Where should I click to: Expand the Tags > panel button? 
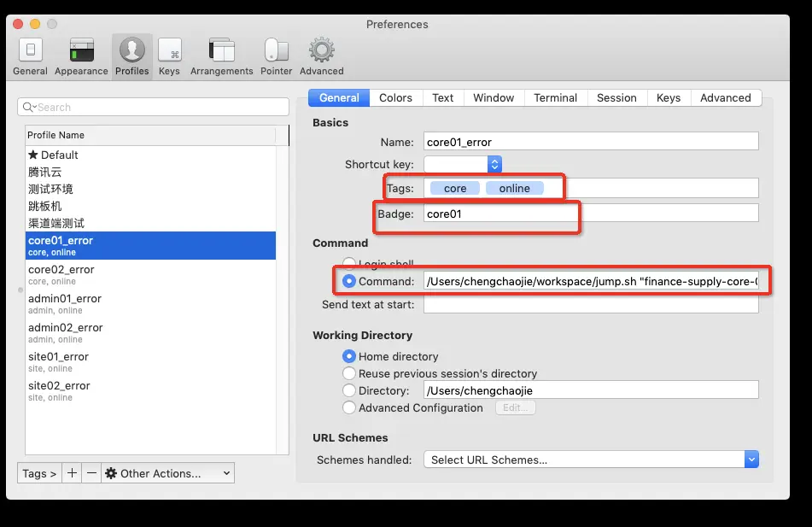point(39,473)
